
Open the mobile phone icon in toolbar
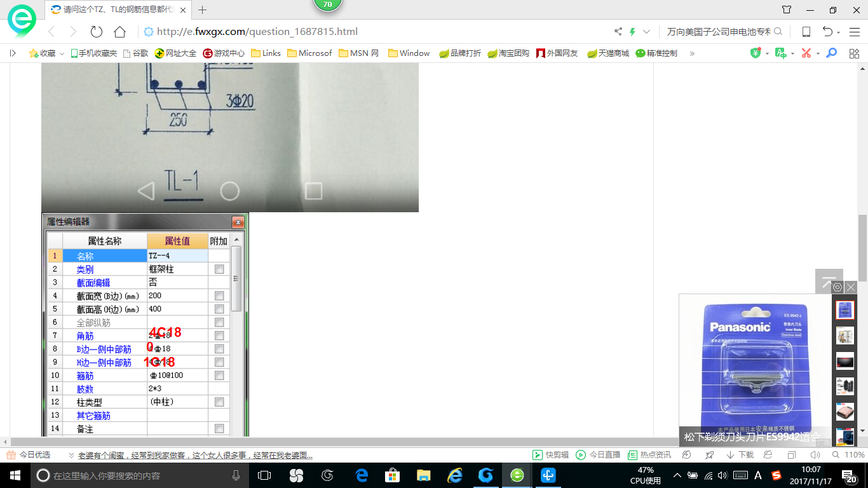806,32
